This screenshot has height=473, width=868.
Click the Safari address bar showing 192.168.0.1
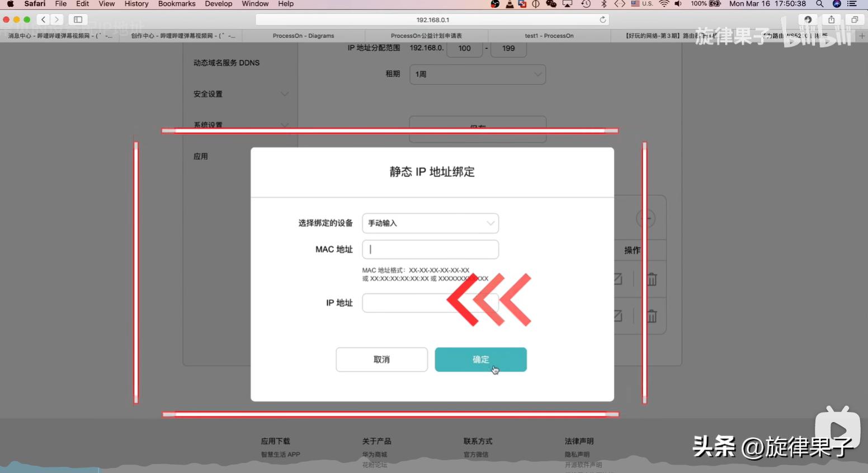(432, 20)
